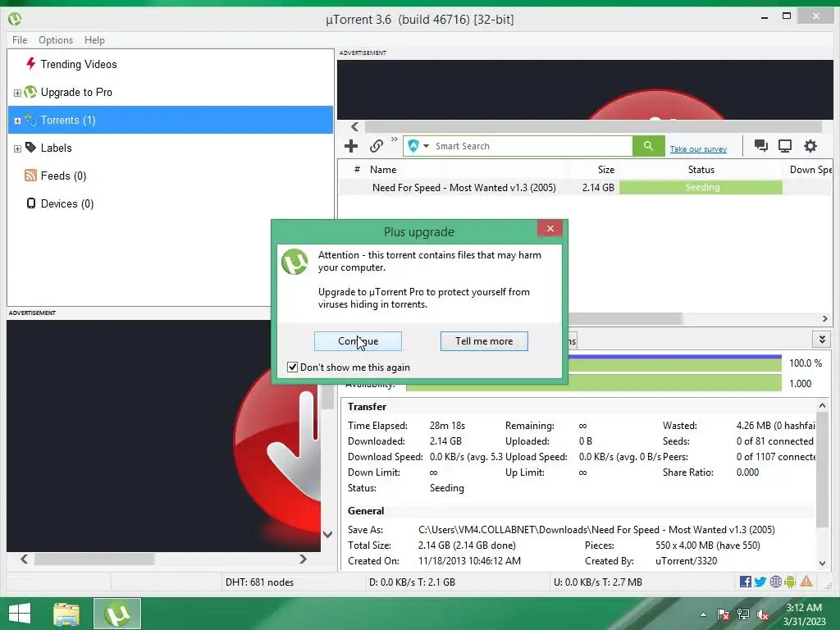Open the chat bubbles icon in toolbar
This screenshot has height=630, width=840.
click(x=760, y=146)
